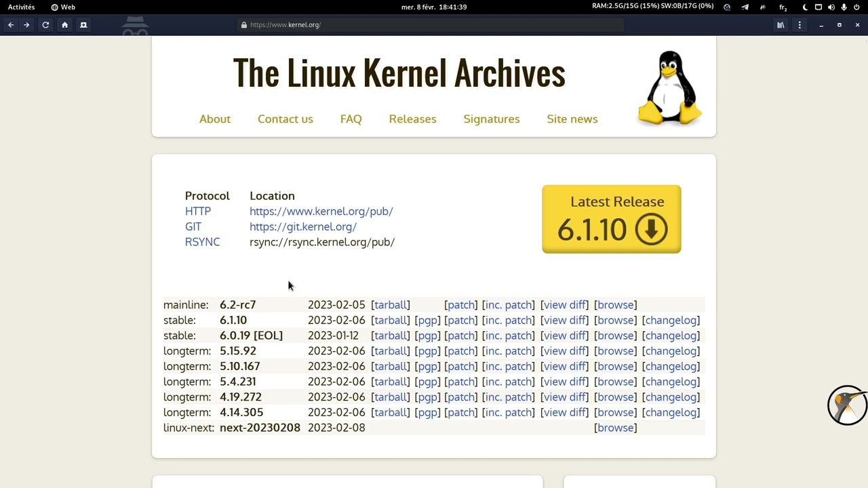Open changelog for stable 6.1.10
Screen dimensions: 868x488
671,321
